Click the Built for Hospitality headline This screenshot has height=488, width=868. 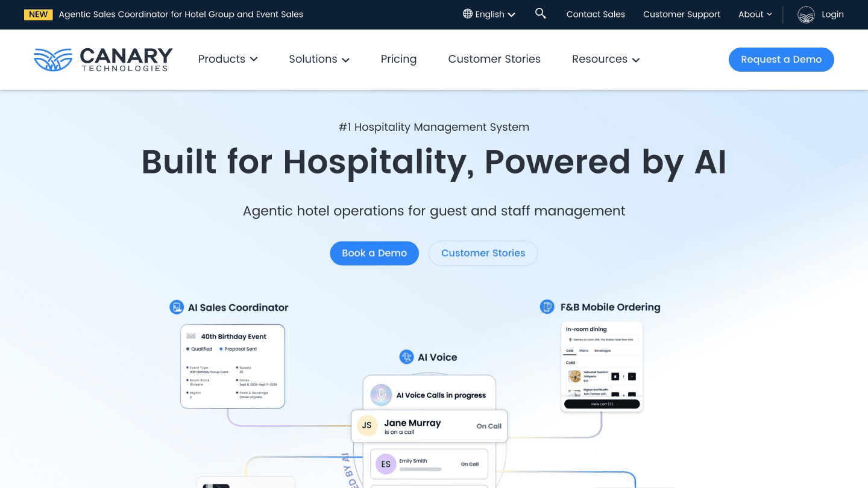pos(434,161)
